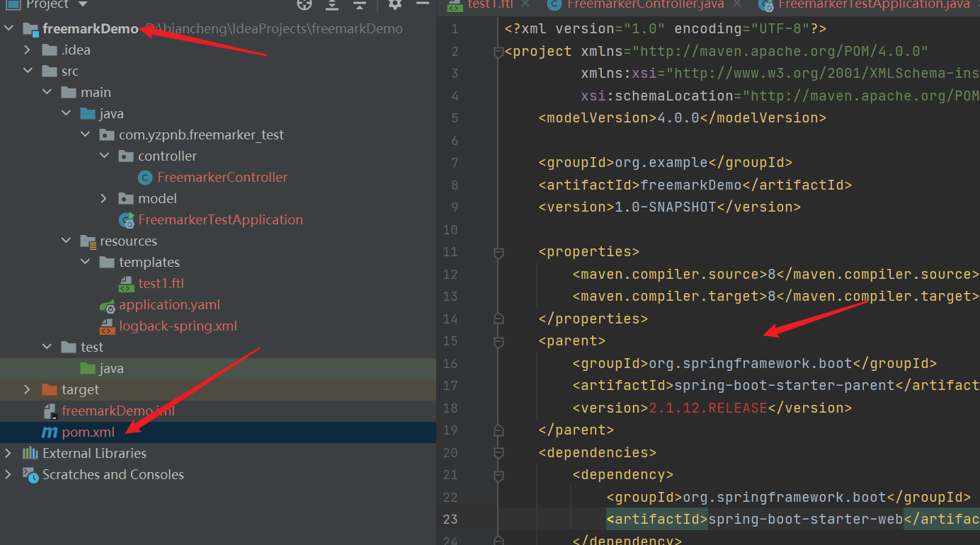Viewport: 980px width, 545px height.
Task: Click the resources folder icon
Action: [89, 241]
